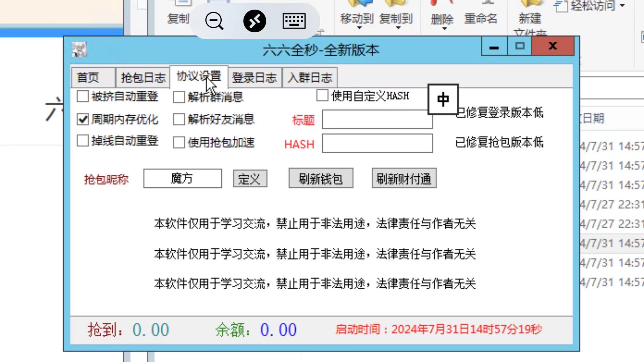The height and width of the screenshot is (362, 644).
Task: Click the app icon in title bar
Action: pos(79,49)
